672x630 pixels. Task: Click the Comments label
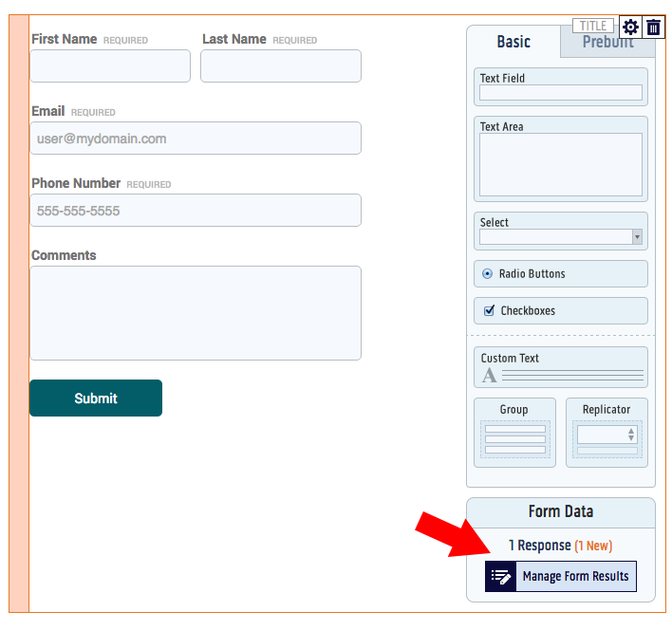64,255
